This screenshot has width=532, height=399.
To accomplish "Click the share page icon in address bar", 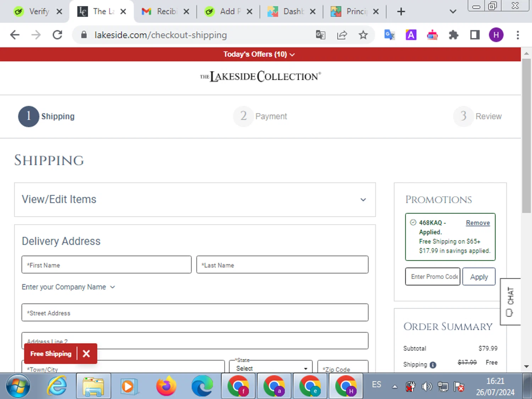I will 342,35.
